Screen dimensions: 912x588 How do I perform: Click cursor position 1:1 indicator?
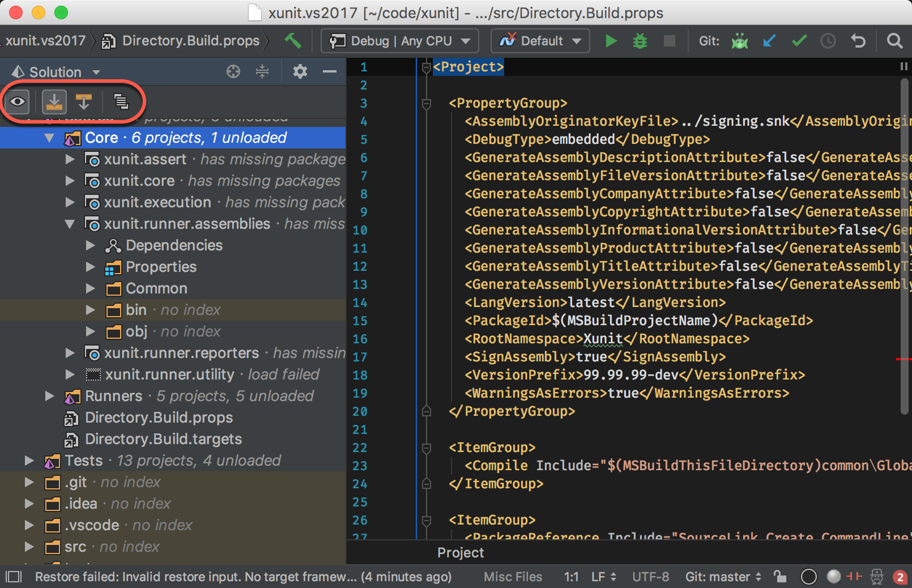(571, 577)
